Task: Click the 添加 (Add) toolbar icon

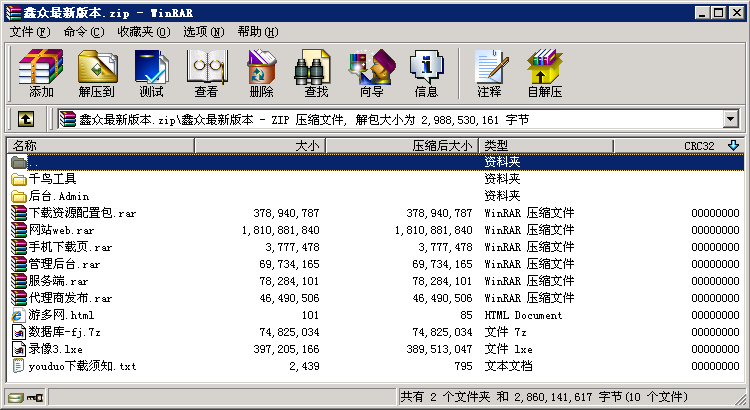Action: 41,73
